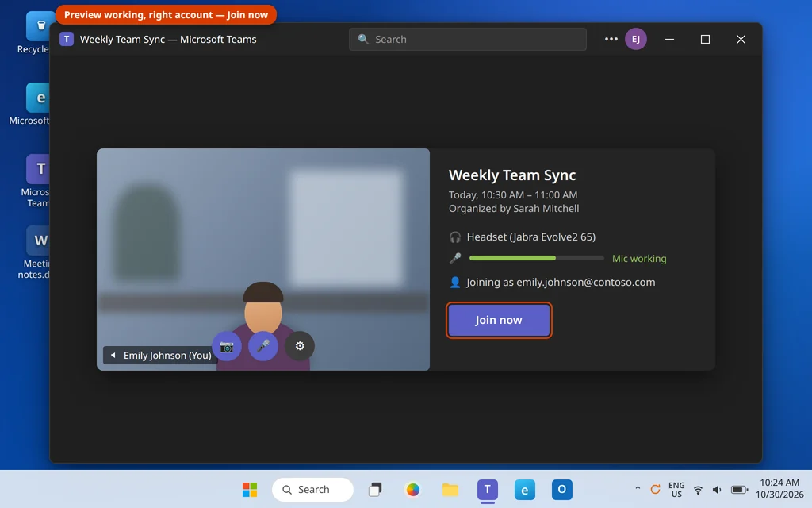Click the 'Mic working' status text
812x508 pixels.
(x=639, y=258)
